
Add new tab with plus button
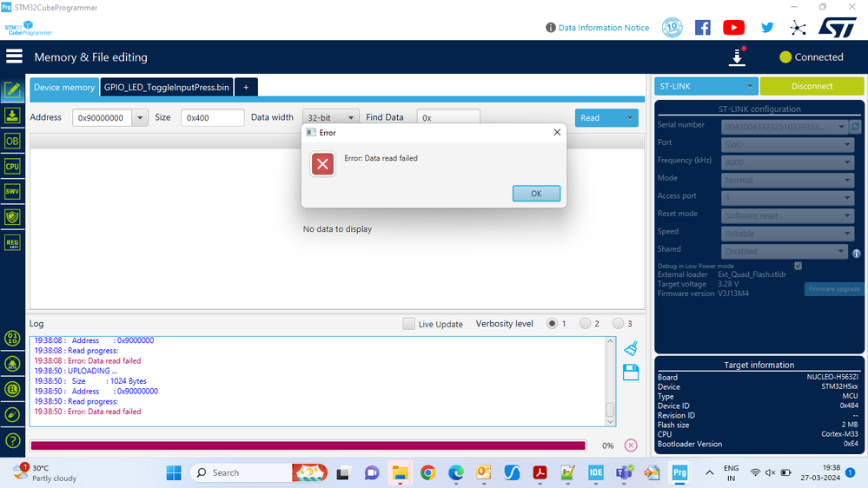pos(246,87)
